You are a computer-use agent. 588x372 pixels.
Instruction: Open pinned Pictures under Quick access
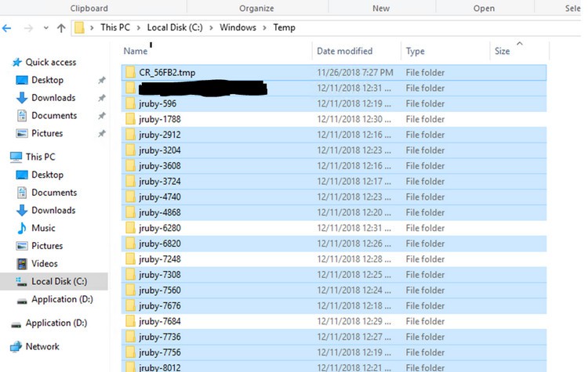point(47,133)
